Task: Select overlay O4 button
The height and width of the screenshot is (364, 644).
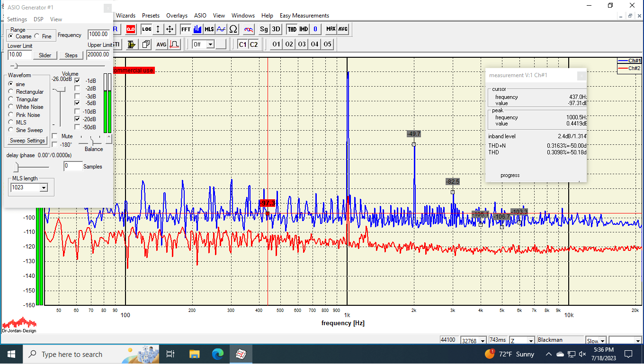Action: 314,44
